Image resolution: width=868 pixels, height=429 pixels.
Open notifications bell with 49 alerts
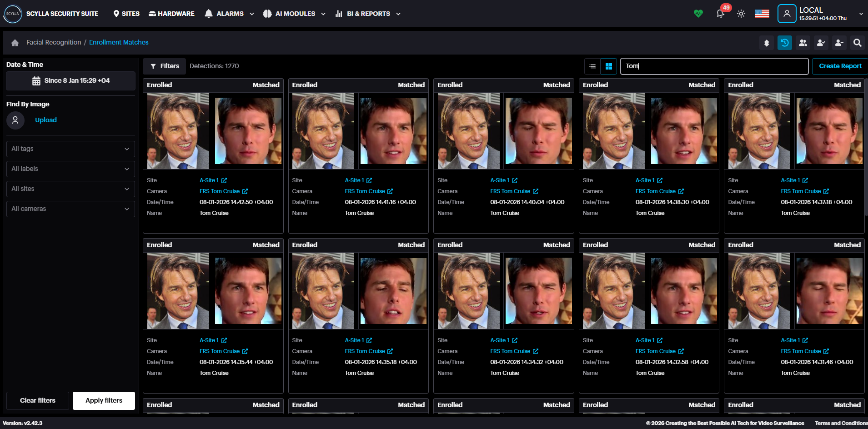pos(720,14)
